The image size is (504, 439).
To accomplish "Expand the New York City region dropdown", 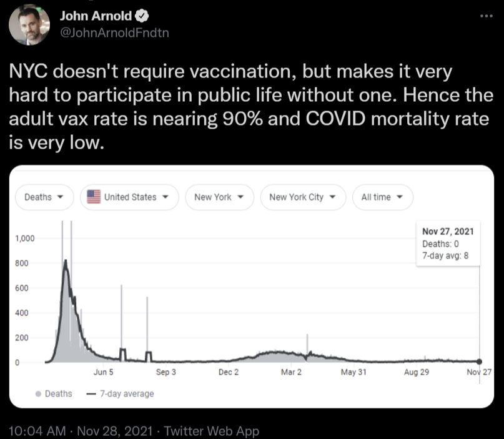I will point(302,197).
